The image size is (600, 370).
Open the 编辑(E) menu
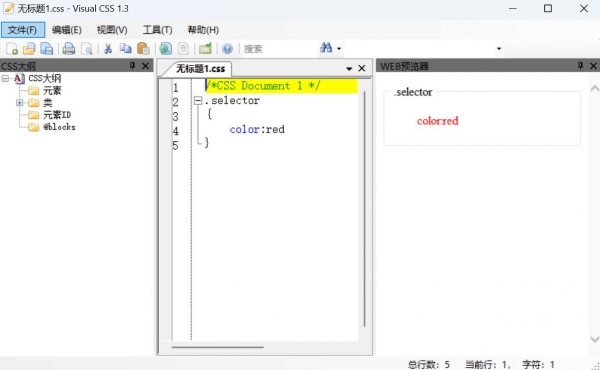pos(67,30)
